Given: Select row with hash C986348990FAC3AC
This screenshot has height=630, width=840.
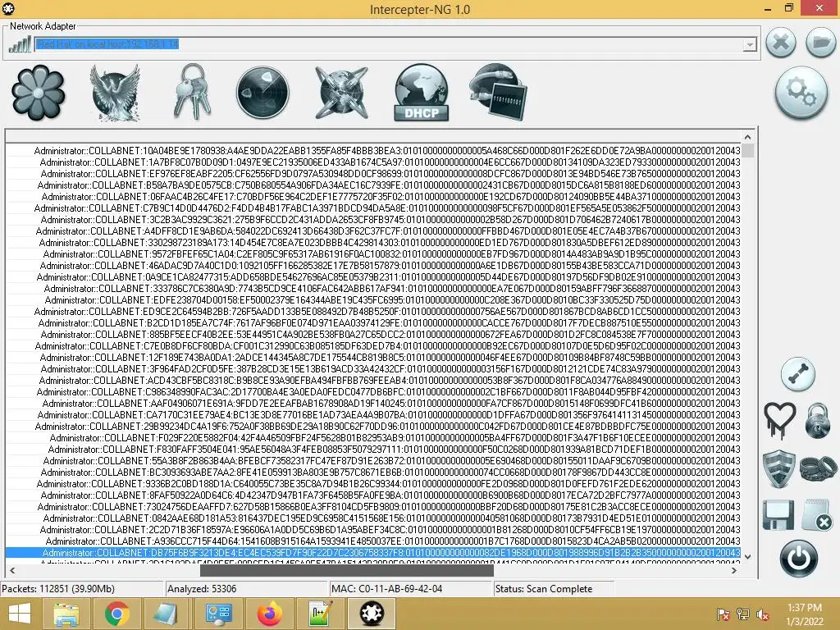Looking at the screenshot, I should coord(373,391).
